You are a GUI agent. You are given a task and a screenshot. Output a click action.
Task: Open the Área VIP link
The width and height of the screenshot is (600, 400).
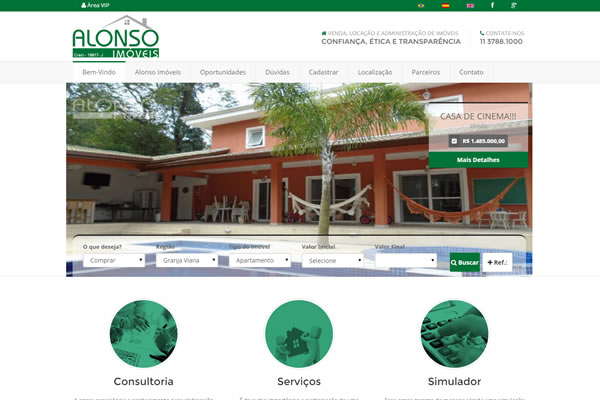click(97, 5)
